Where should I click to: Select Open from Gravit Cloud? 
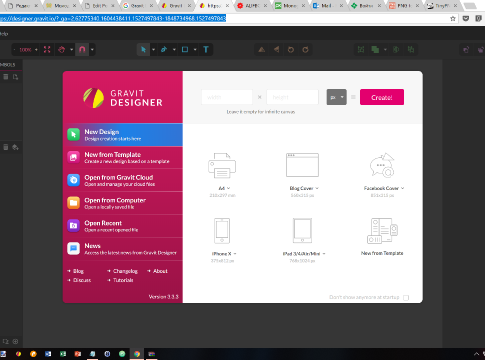123,180
